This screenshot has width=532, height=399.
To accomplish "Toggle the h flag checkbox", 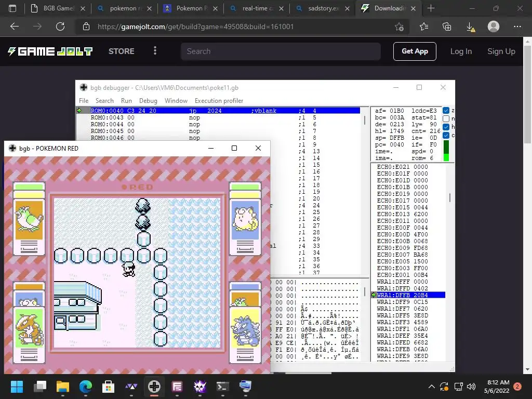I will [x=446, y=127].
